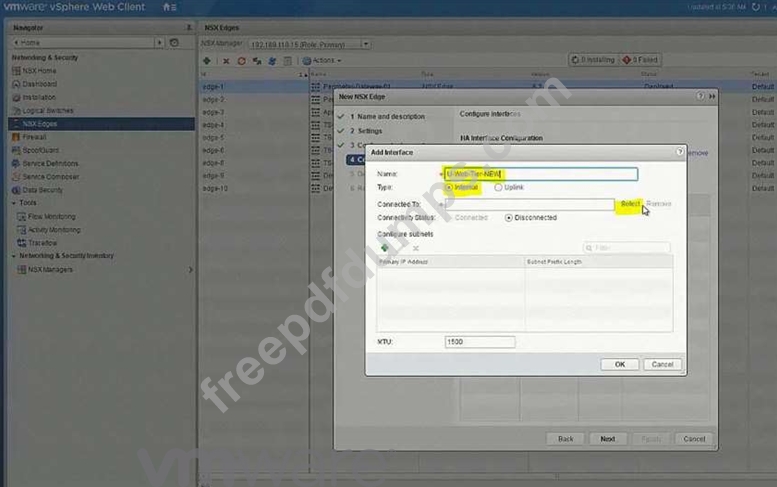Click the green add NSX Edge icon

coord(207,61)
